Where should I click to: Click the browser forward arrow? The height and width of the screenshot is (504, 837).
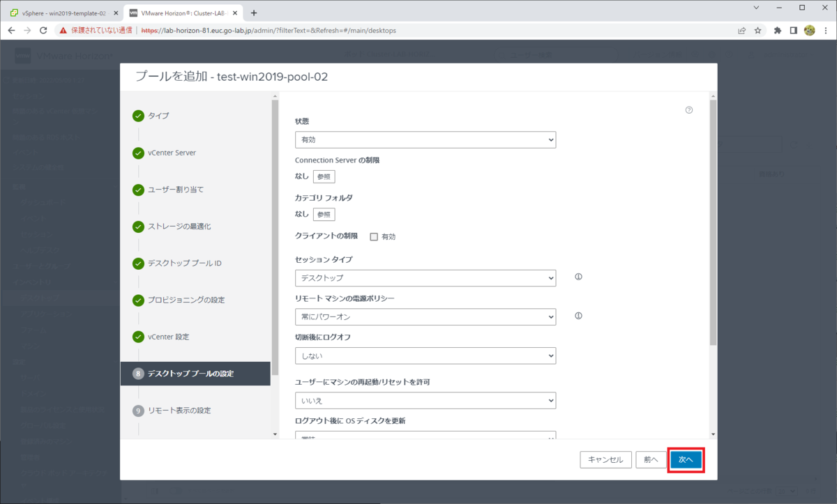27,31
